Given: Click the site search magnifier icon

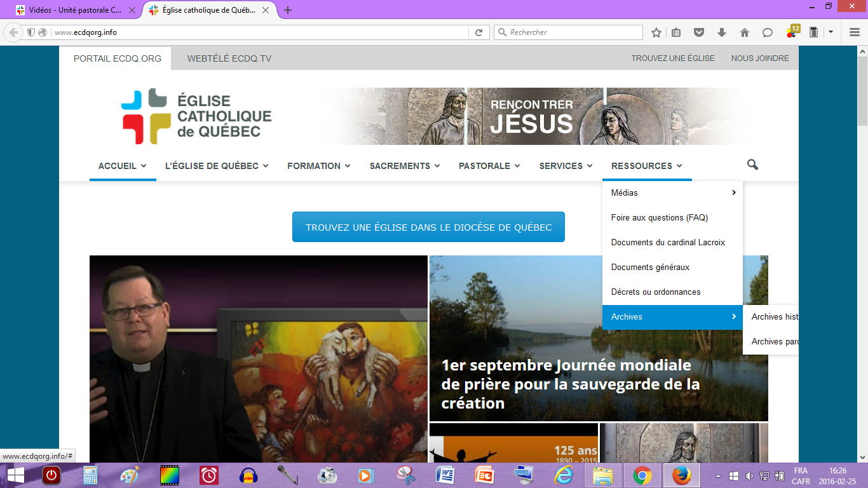Looking at the screenshot, I should [752, 165].
